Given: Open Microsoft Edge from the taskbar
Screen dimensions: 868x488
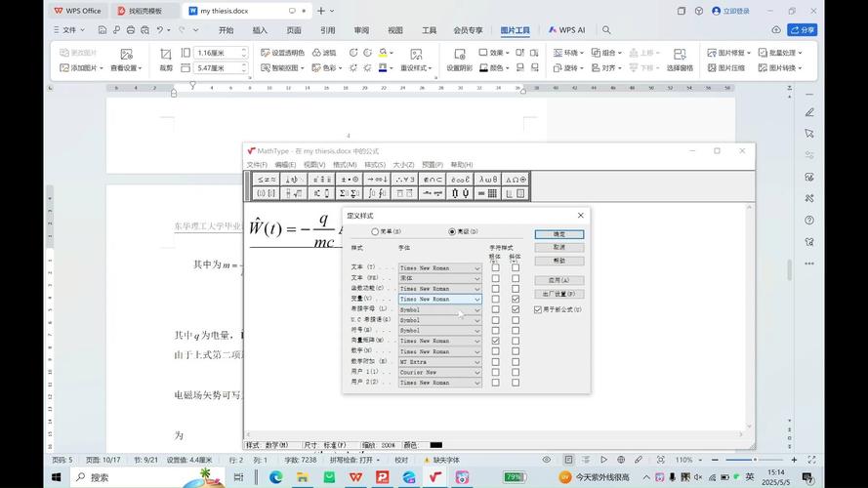Looking at the screenshot, I should click(275, 477).
